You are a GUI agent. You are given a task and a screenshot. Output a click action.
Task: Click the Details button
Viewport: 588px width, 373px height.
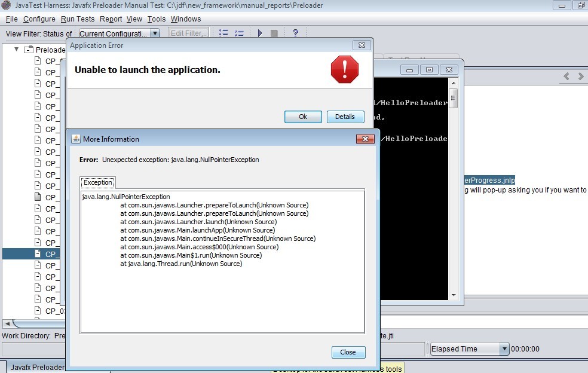345,117
